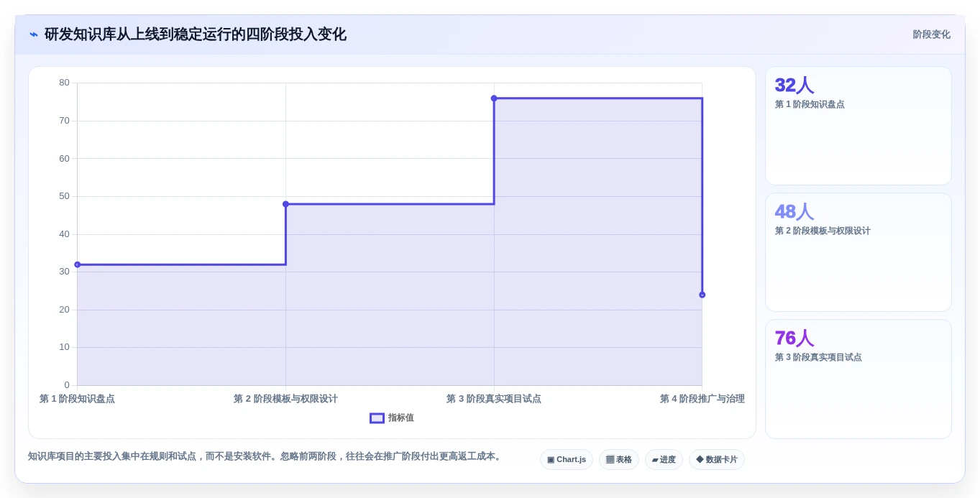The width and height of the screenshot is (980, 498).
Task: Click the 48人 card value
Action: [794, 212]
